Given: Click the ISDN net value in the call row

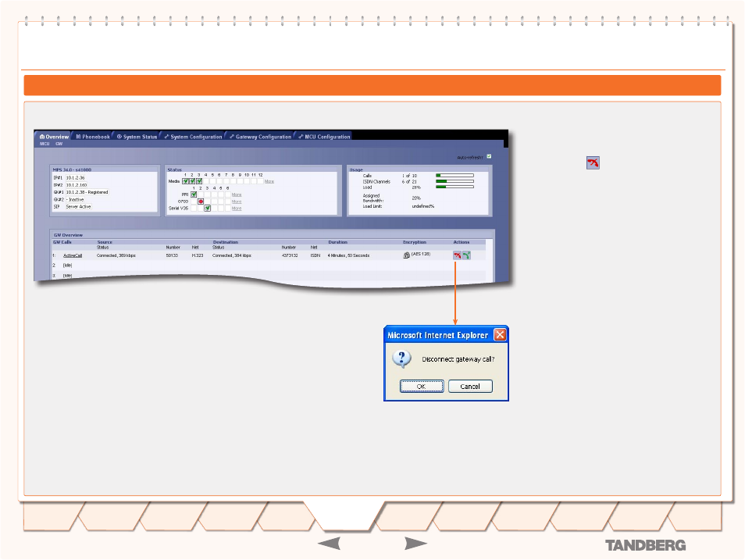Looking at the screenshot, I should coord(315,255).
